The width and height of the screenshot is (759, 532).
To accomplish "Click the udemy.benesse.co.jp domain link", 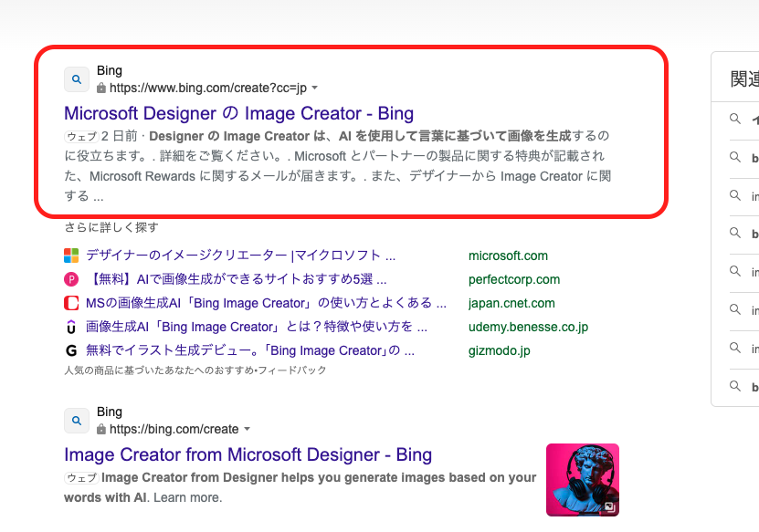I will [528, 327].
